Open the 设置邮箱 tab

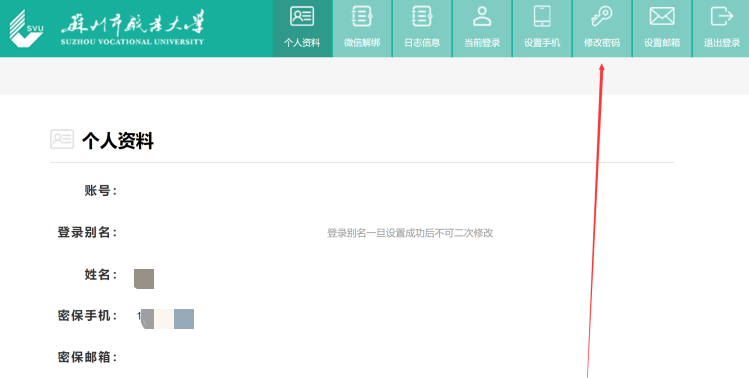click(x=662, y=28)
